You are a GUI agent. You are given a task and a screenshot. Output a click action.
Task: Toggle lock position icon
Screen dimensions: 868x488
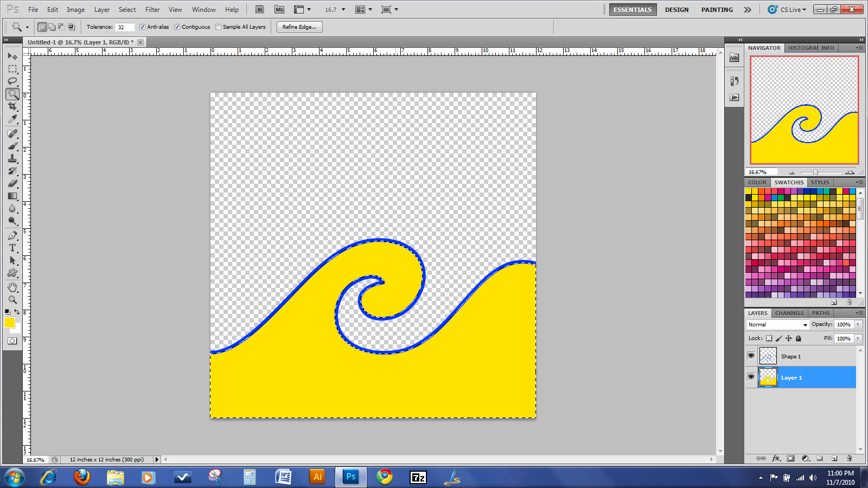click(x=789, y=338)
